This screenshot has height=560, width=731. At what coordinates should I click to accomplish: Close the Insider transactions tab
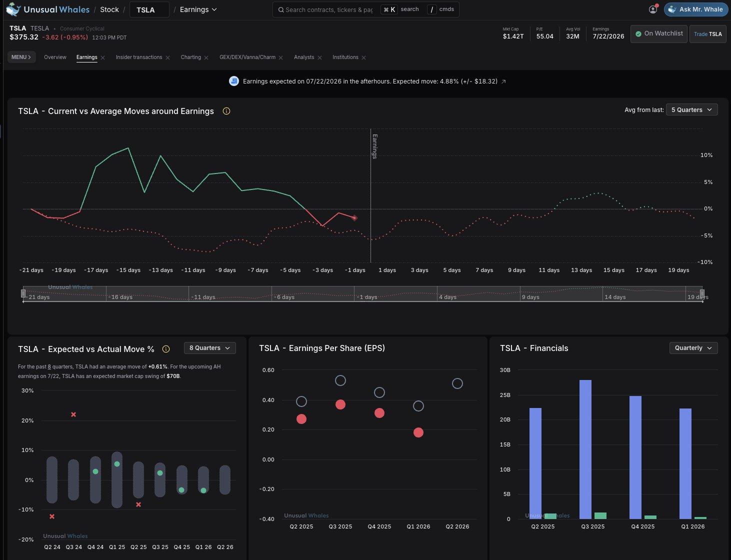click(x=168, y=57)
